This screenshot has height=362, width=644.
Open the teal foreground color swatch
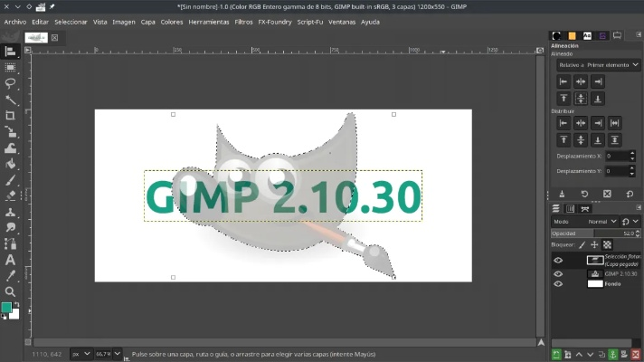(6, 308)
